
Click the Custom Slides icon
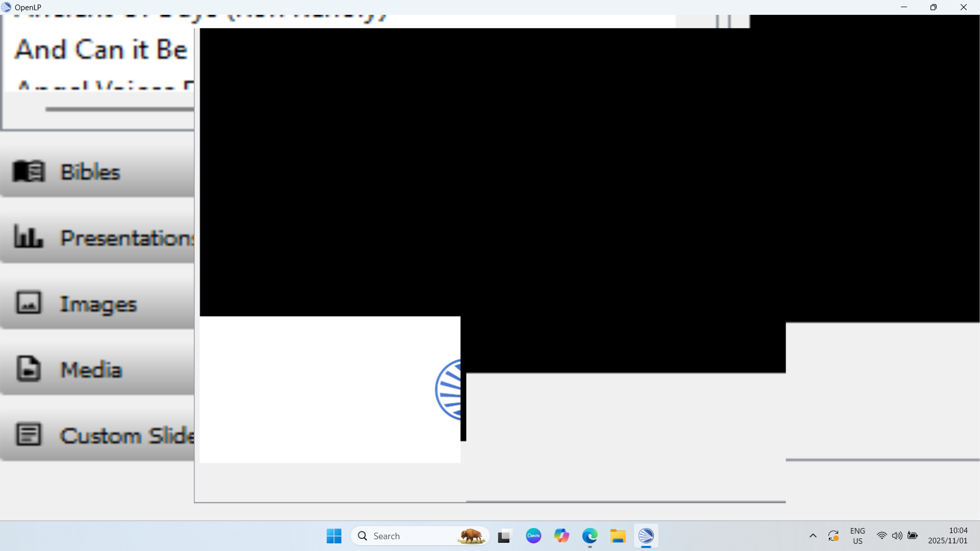[29, 435]
